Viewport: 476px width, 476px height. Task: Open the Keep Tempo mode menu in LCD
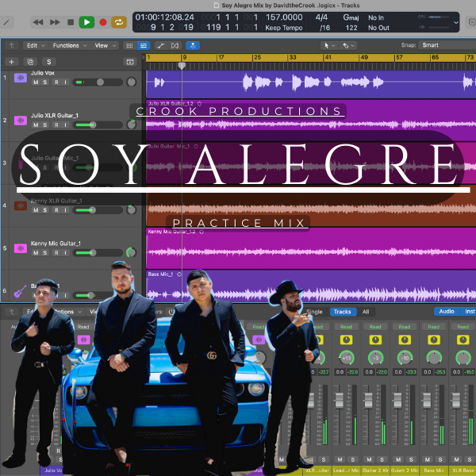coord(284,28)
